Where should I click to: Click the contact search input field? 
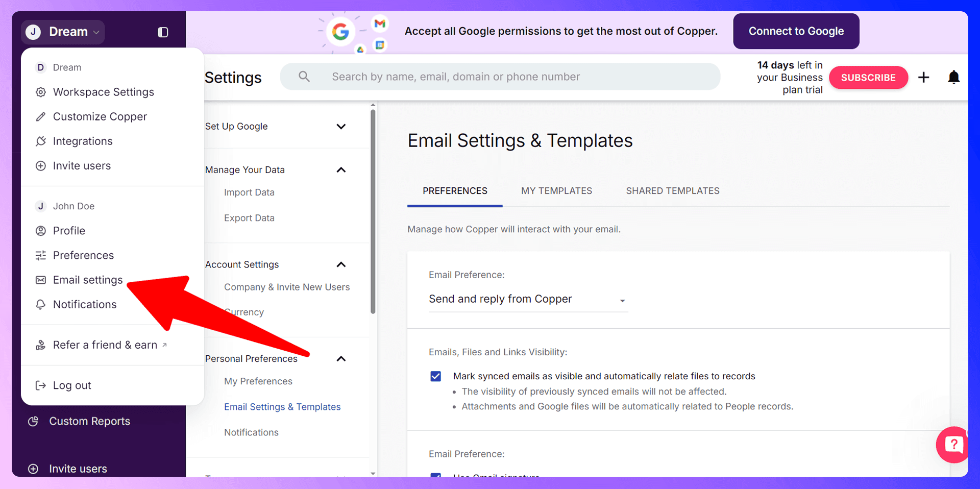500,77
